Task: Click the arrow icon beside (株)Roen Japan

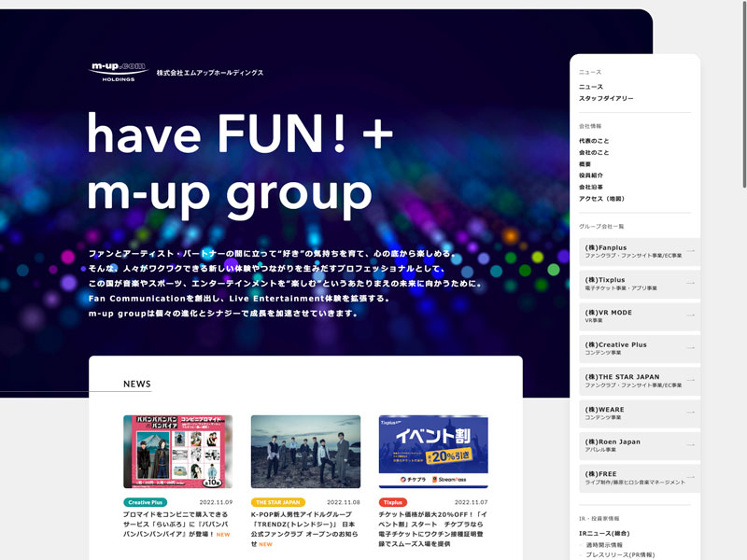Action: click(690, 445)
